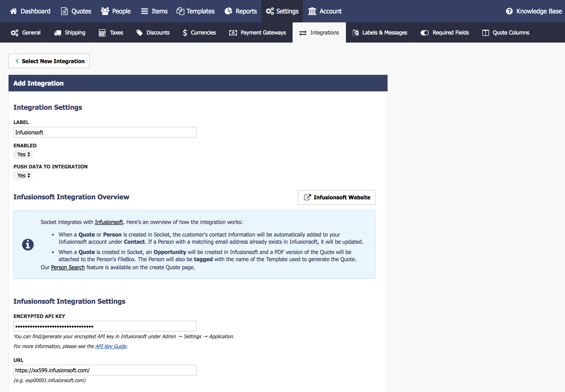The width and height of the screenshot is (565, 392).
Task: Click the Shipping truck icon
Action: [58, 33]
